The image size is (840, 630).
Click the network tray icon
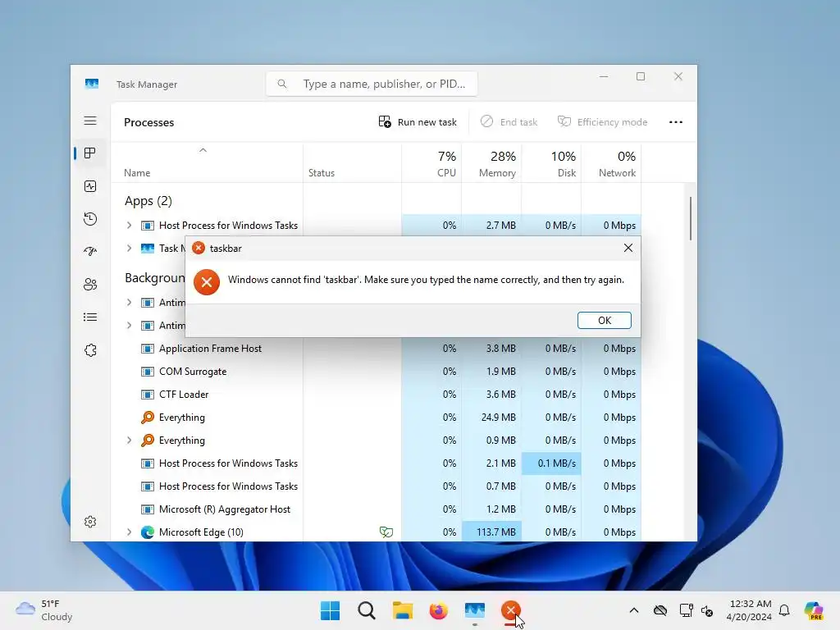686,610
